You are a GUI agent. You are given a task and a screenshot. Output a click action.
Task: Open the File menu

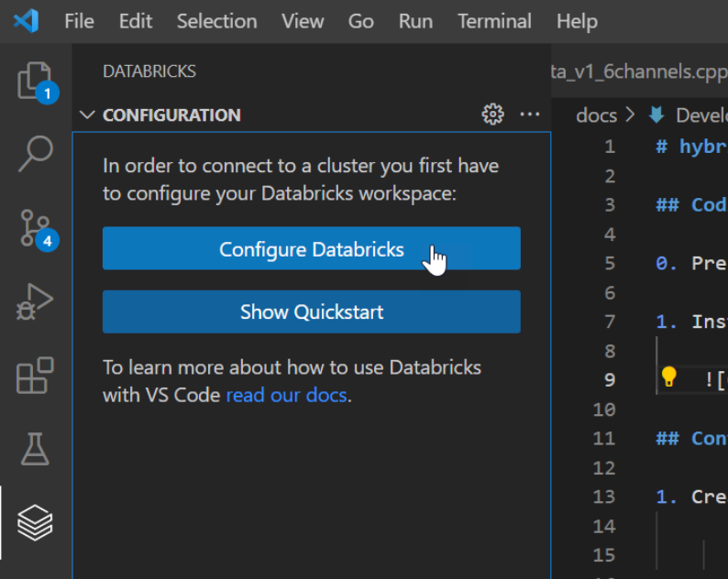tap(79, 21)
